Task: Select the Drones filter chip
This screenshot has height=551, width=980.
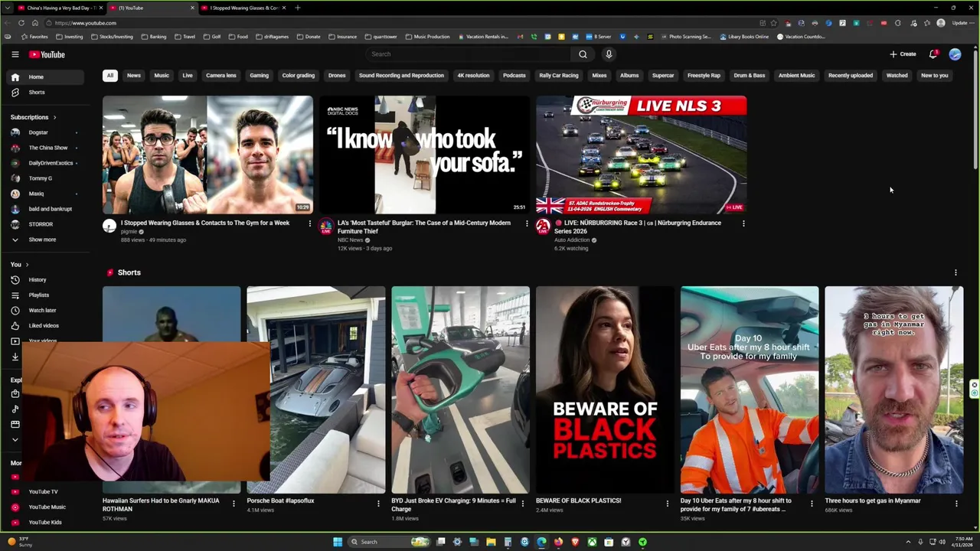Action: [337, 75]
